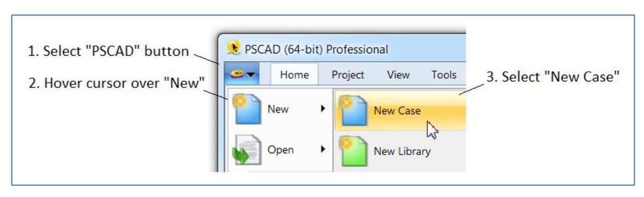Switch to the Home ribbon tab

pos(294,75)
